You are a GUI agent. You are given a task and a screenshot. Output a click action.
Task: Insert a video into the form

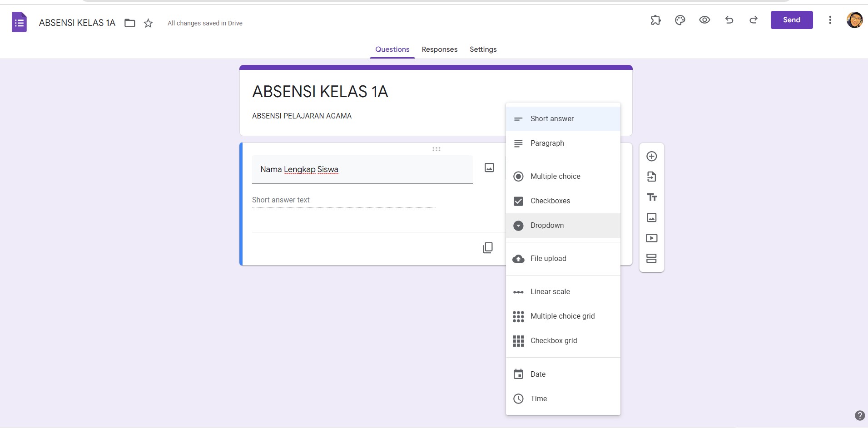pos(651,238)
